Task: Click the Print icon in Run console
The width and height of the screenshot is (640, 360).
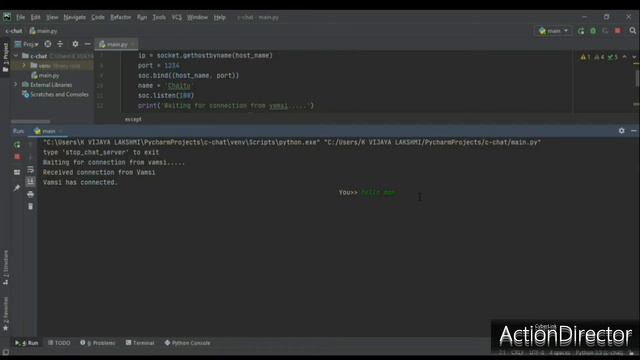Action: point(31,194)
